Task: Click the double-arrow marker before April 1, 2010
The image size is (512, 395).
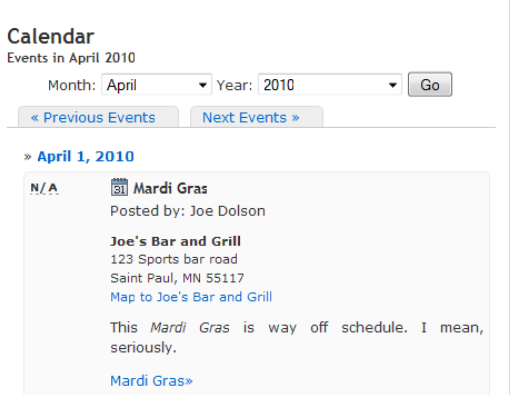Action: [x=28, y=157]
